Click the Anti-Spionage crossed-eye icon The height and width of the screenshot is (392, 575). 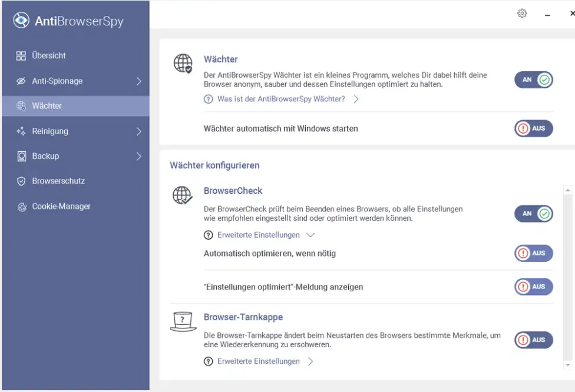pos(21,81)
